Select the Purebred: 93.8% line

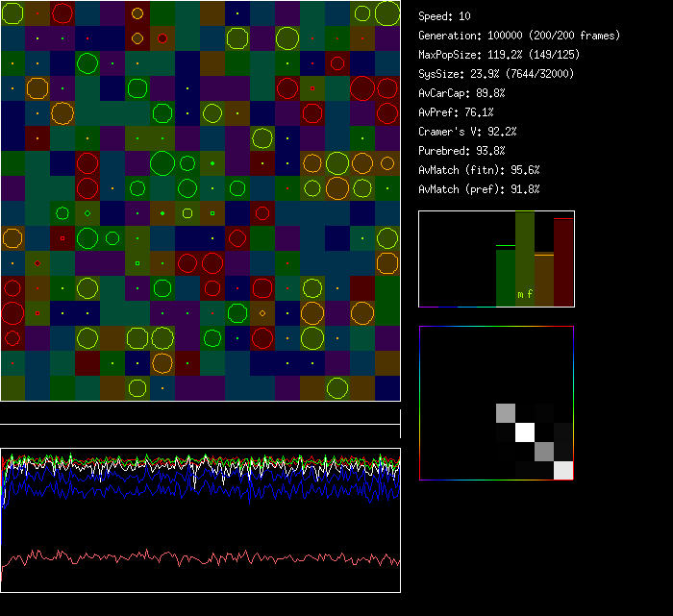(x=461, y=151)
